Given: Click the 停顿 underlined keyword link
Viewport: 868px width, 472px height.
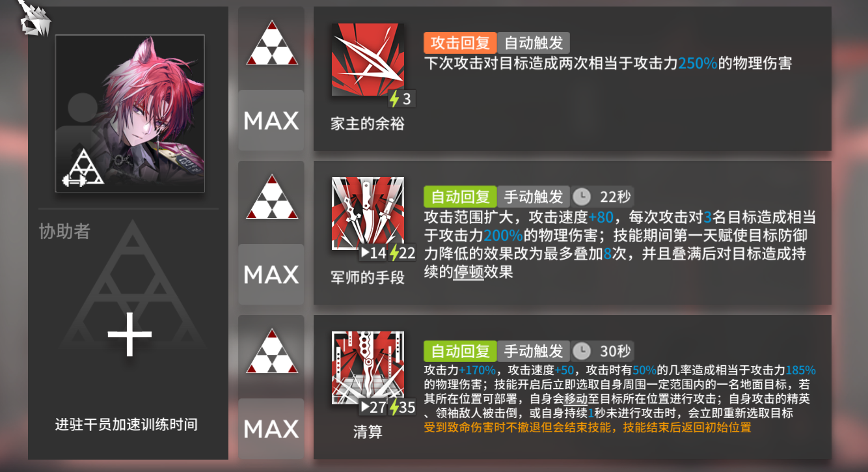Looking at the screenshot, I should (x=468, y=272).
